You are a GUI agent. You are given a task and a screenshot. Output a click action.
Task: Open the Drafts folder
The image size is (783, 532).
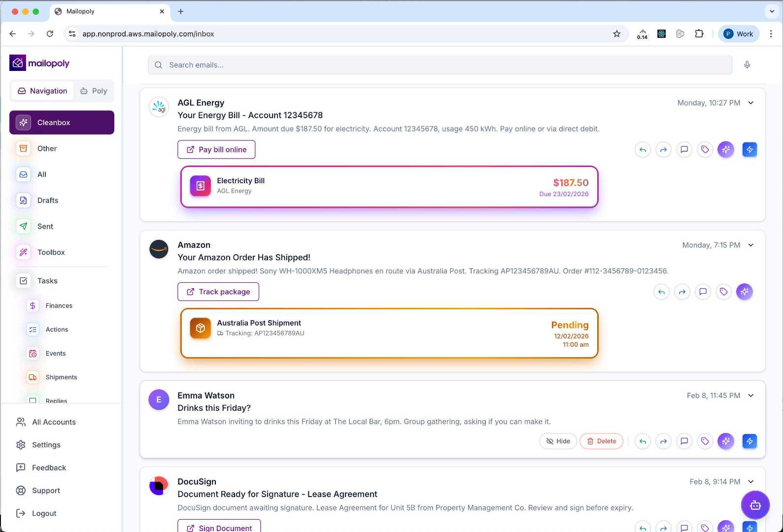coord(47,200)
